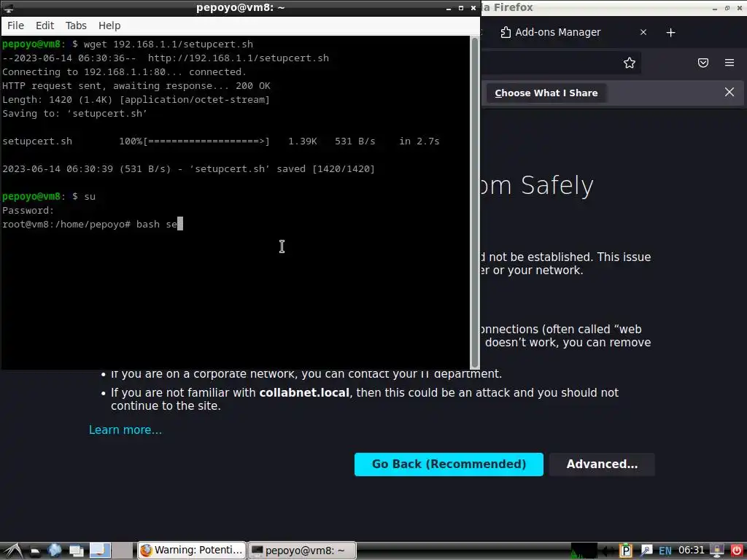This screenshot has height=560, width=747.
Task: Switch to Add-ons Manager tab in Firefox
Action: click(557, 32)
